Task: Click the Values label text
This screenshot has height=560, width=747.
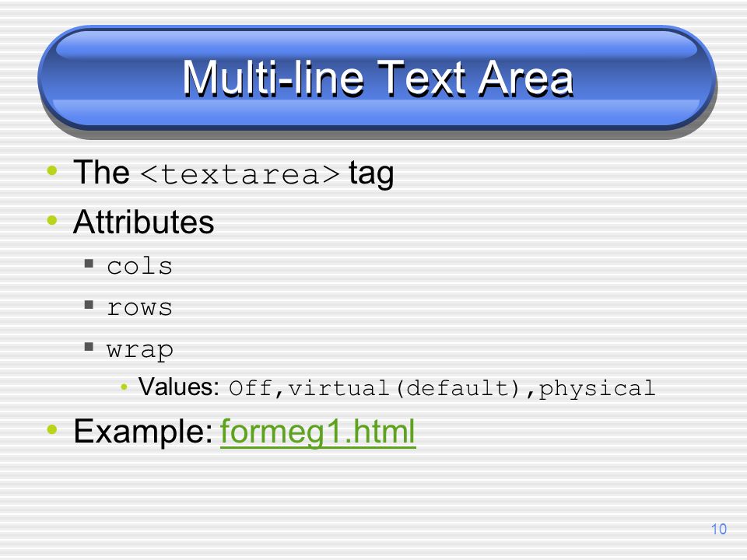Action: pos(179,387)
